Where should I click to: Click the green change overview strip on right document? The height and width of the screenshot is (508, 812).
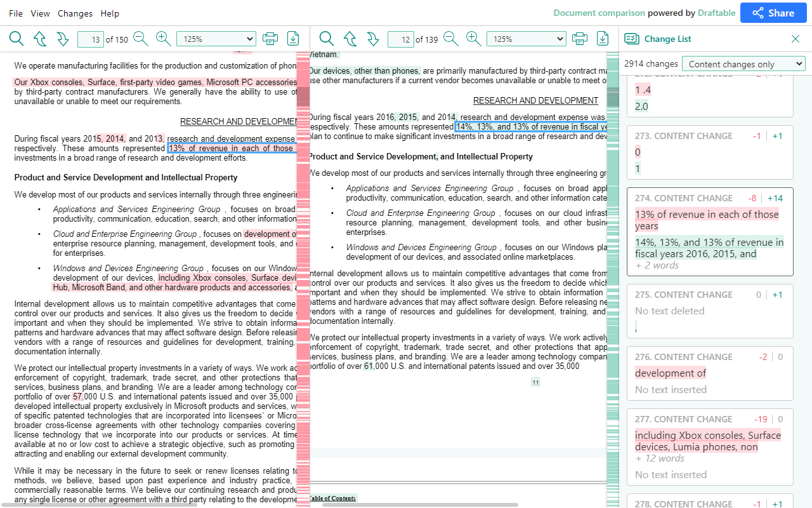(613, 279)
